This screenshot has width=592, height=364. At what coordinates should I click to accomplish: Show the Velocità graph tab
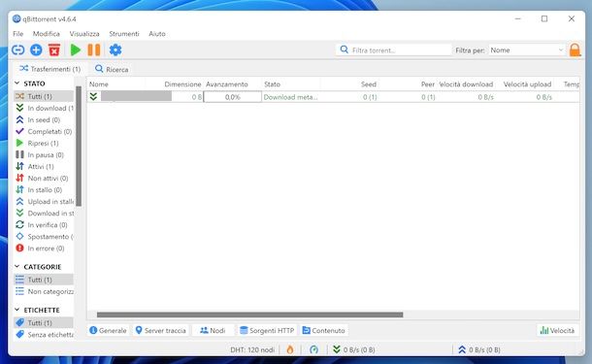pyautogui.click(x=558, y=330)
